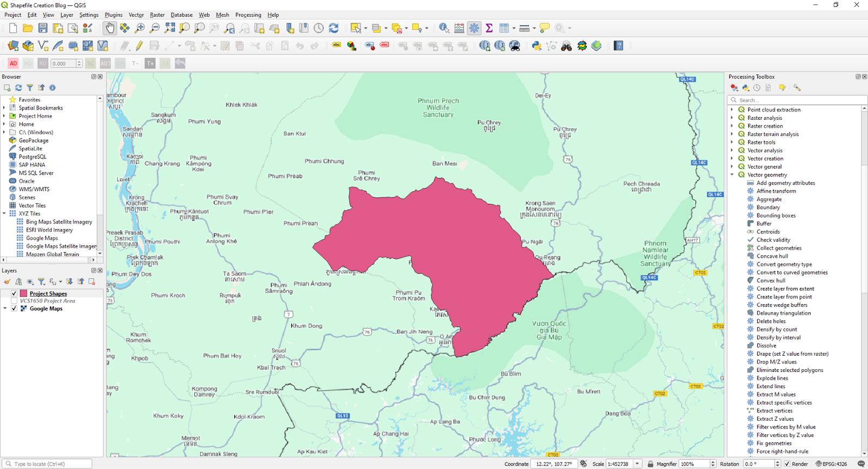Screen dimensions: 868x469
Task: Select the Centroids algorithm
Action: [x=768, y=232]
